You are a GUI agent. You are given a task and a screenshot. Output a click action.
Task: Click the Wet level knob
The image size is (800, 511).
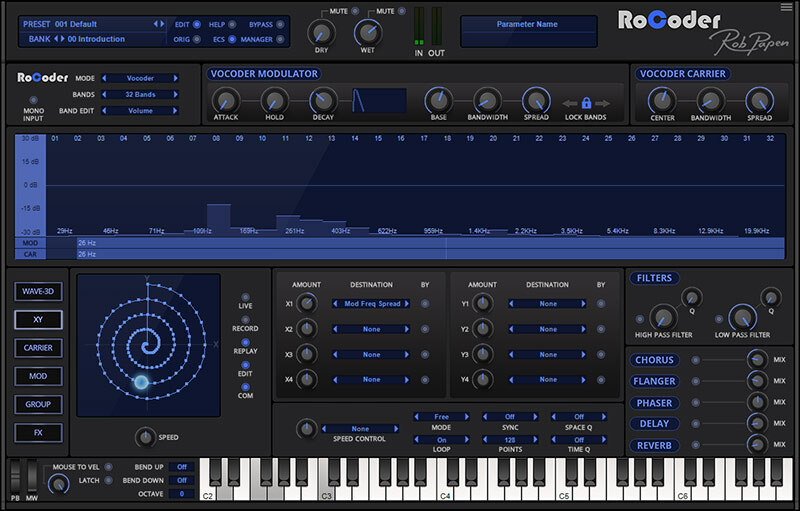tap(368, 32)
